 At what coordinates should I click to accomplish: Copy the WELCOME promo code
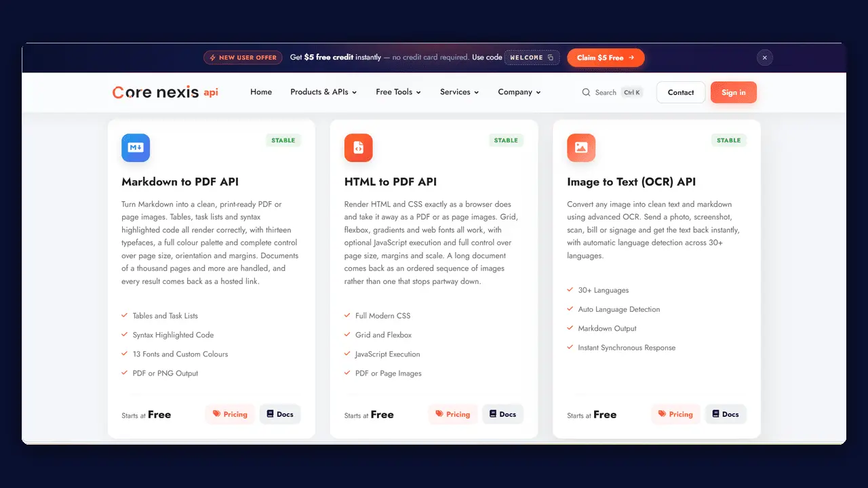(532, 58)
